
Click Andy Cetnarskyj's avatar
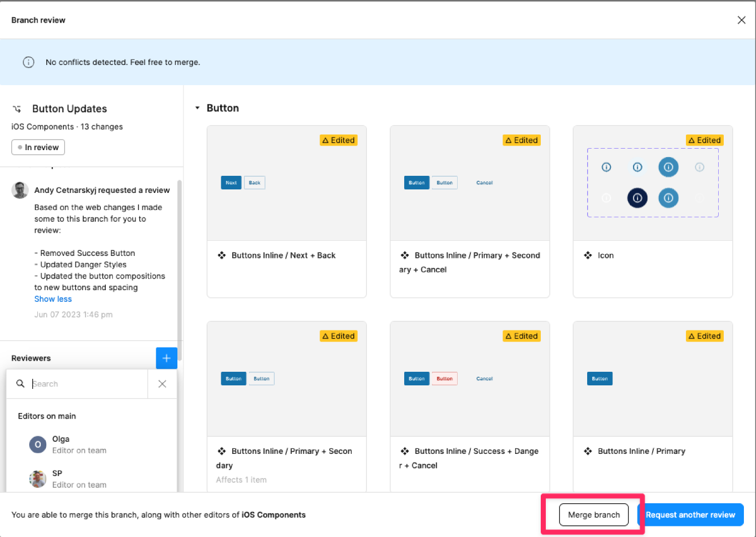[x=20, y=190]
